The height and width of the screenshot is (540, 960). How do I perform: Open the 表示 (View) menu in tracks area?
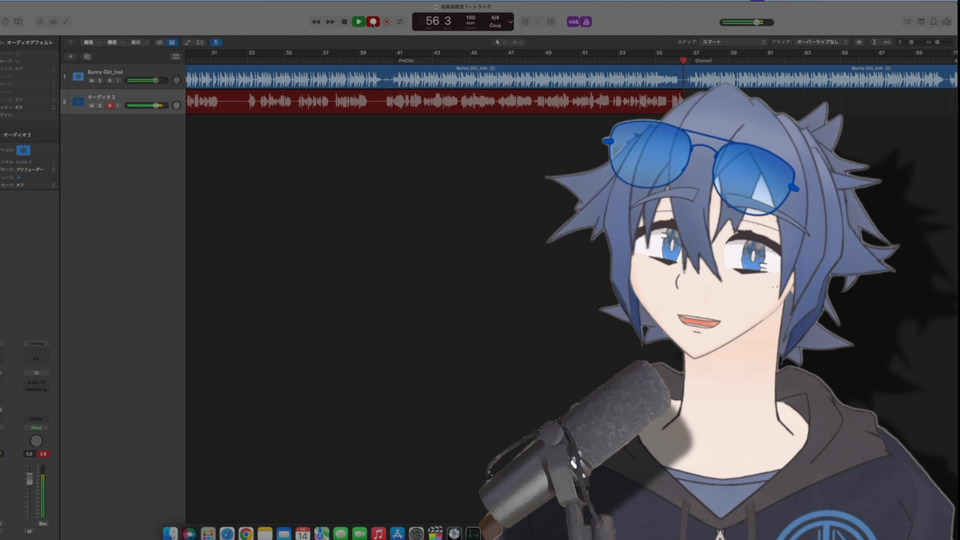pyautogui.click(x=138, y=42)
